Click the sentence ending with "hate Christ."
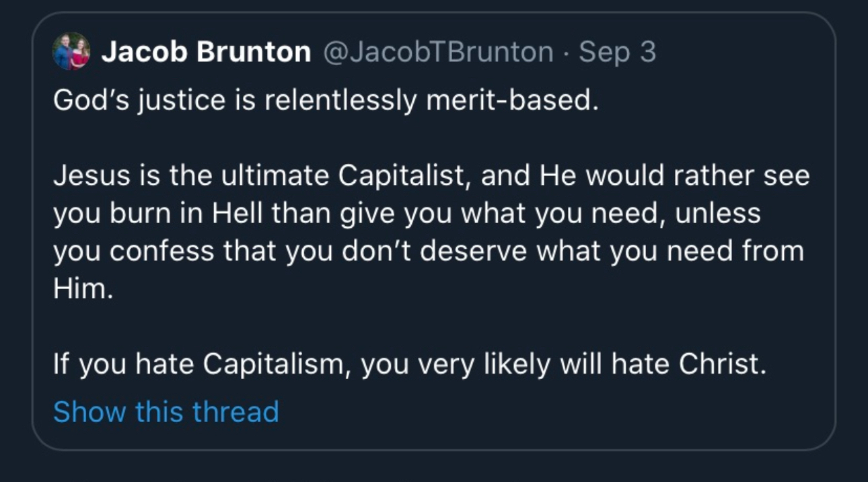Image resolution: width=868 pixels, height=482 pixels. (x=410, y=364)
